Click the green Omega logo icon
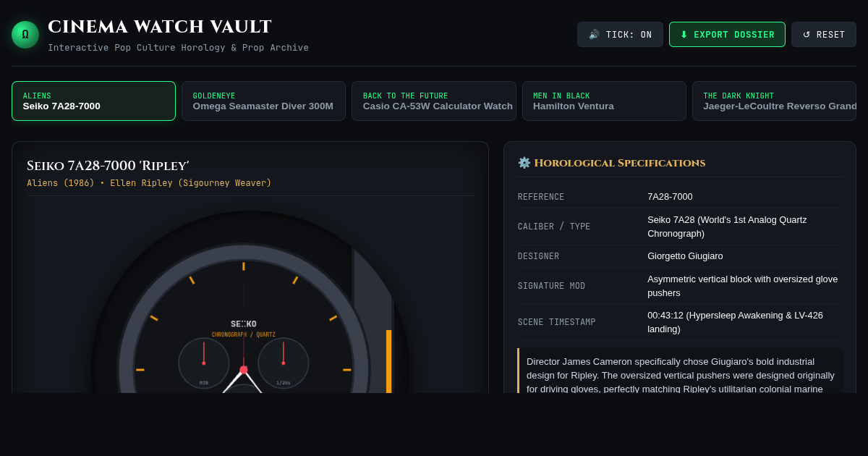868x456 pixels. (25, 35)
